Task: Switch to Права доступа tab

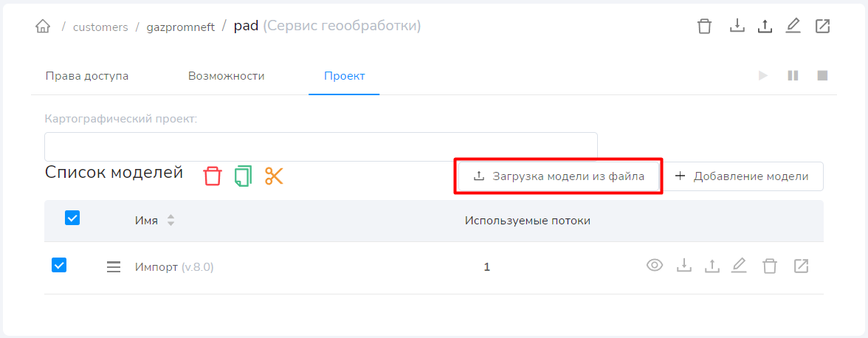Action: point(87,76)
